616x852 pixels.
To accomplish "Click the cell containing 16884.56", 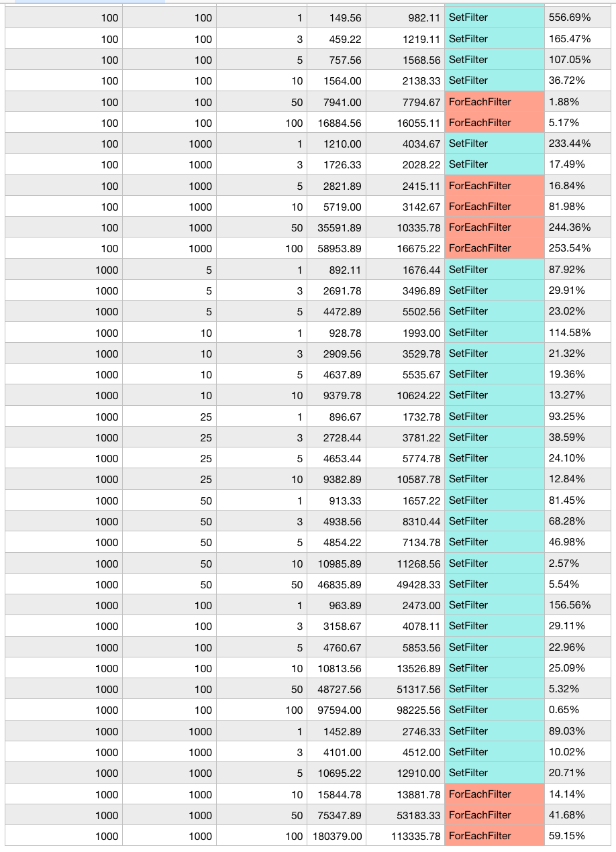I will (336, 123).
